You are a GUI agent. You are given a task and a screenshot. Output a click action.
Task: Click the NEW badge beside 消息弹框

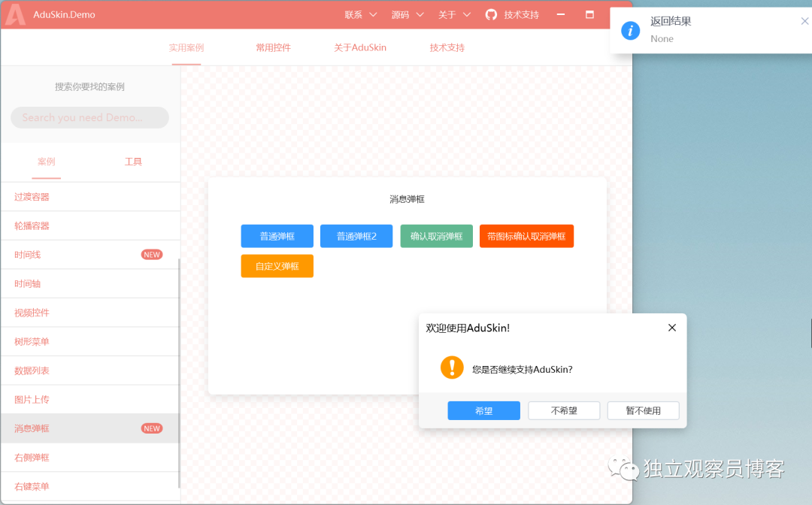click(x=152, y=428)
